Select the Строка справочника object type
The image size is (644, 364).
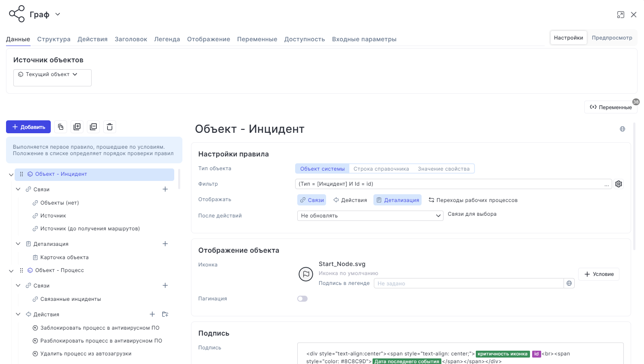(x=381, y=169)
